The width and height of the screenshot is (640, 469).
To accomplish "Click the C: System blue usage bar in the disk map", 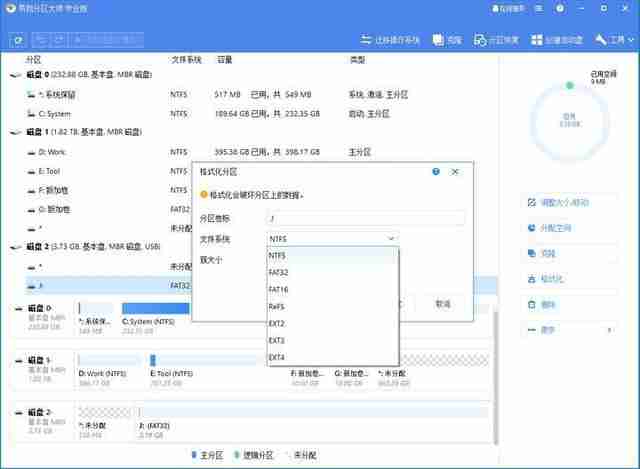I will coord(156,308).
